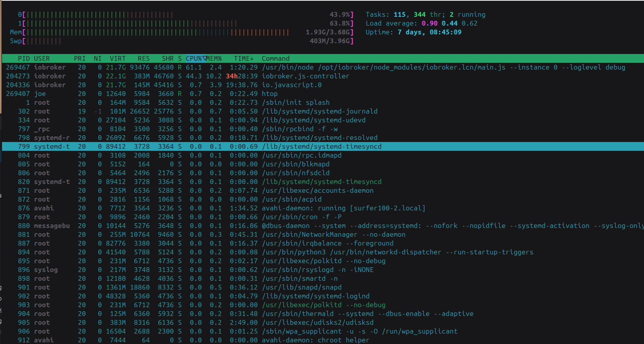Select the highlighted systemd-timesyncd row
Viewport: 644px width, 344px height.
tap(323, 146)
